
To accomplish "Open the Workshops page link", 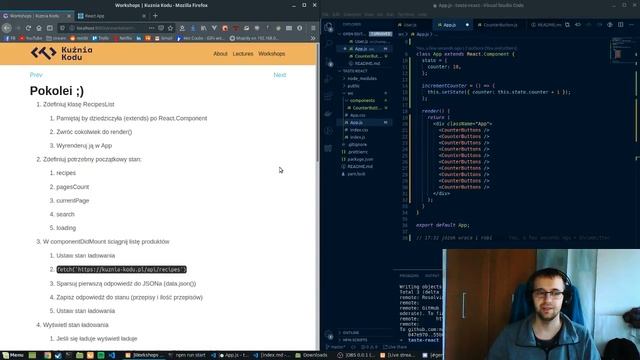I will [271, 53].
